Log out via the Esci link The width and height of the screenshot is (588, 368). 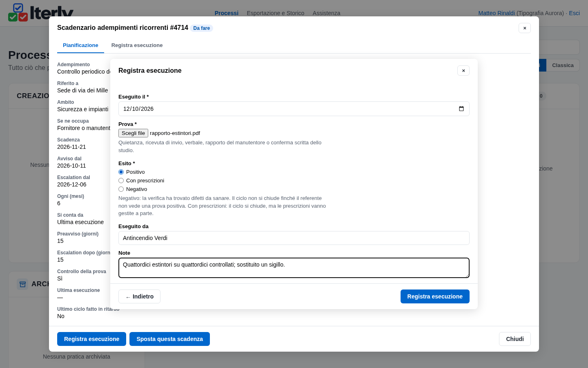click(574, 13)
